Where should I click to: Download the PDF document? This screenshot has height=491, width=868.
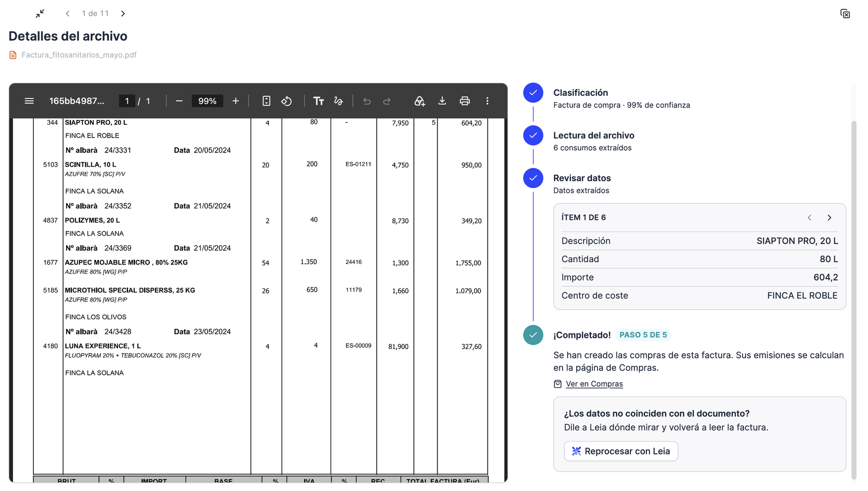[x=442, y=101]
